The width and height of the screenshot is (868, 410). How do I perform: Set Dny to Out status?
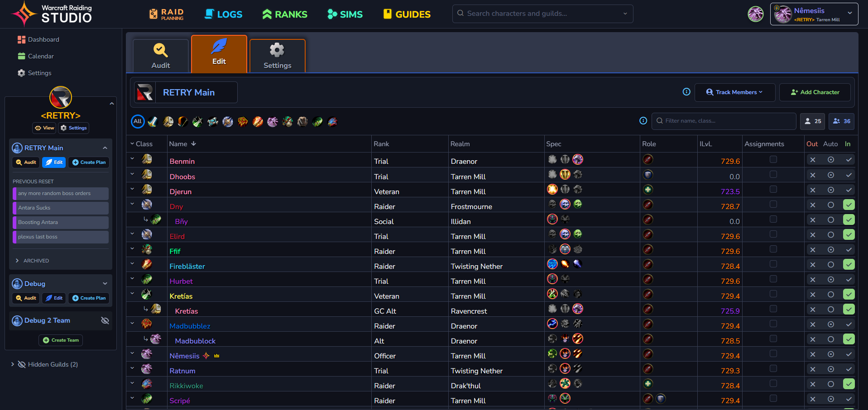813,205
